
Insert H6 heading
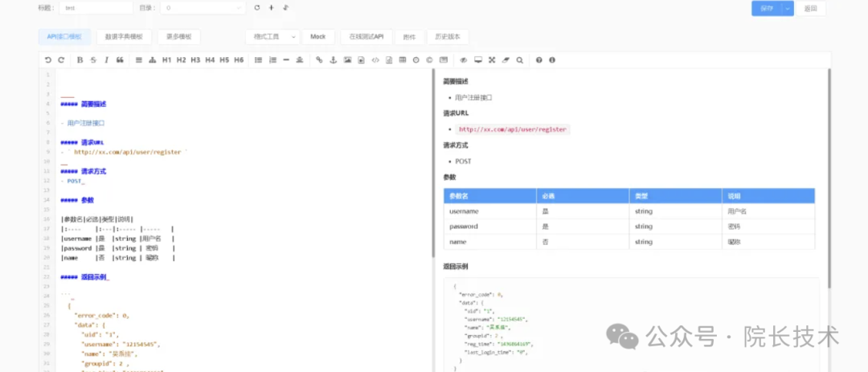click(x=239, y=59)
